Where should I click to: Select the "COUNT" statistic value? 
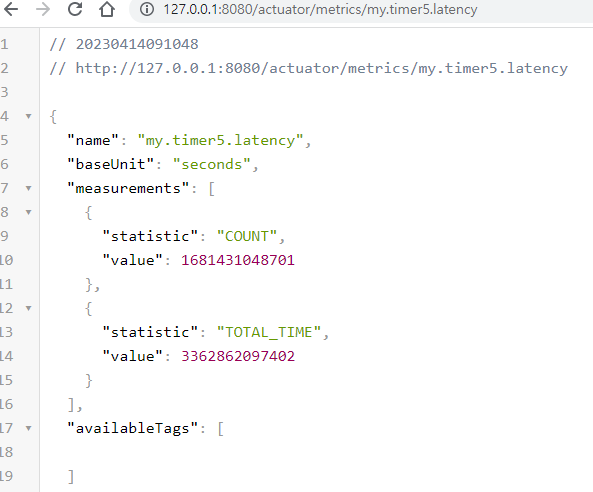(247, 236)
